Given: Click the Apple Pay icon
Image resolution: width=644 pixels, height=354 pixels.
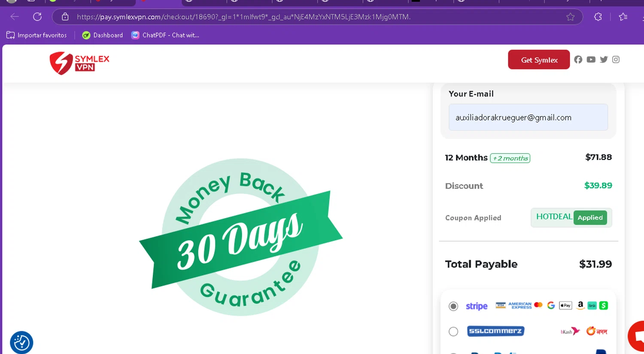Looking at the screenshot, I should coord(565,306).
